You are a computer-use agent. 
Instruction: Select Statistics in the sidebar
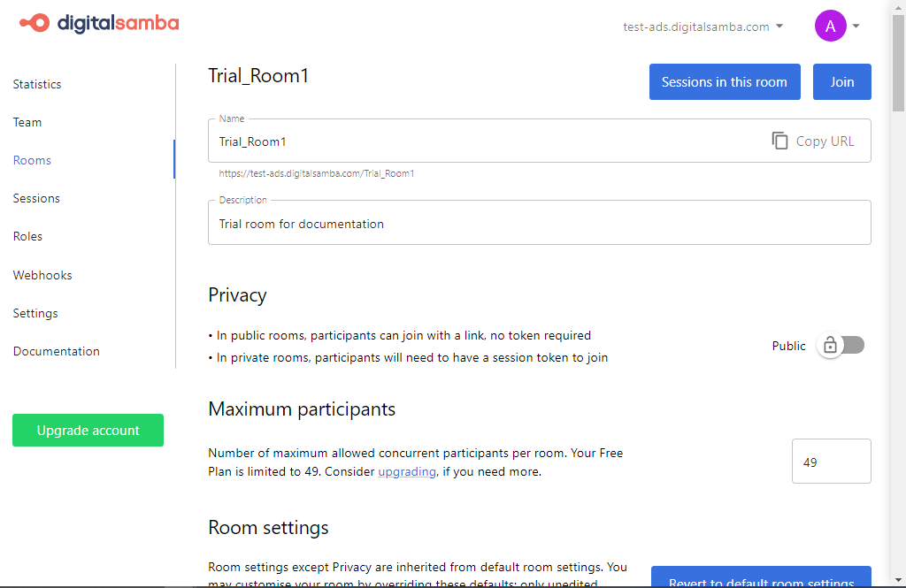36,84
